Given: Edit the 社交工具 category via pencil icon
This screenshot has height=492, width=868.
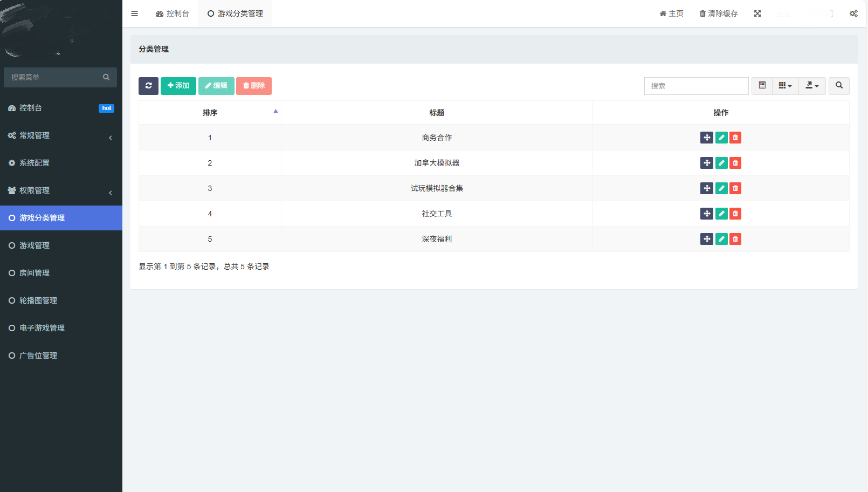Looking at the screenshot, I should (721, 214).
